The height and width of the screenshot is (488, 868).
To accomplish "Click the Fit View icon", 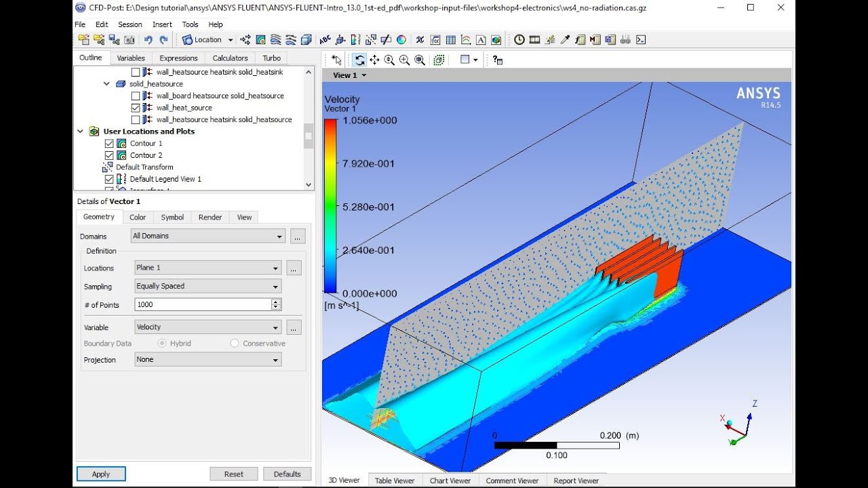I will [x=420, y=60].
